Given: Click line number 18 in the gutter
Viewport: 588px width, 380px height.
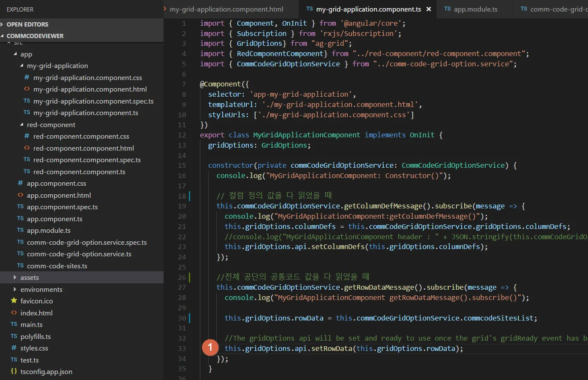Looking at the screenshot, I should pos(182,196).
